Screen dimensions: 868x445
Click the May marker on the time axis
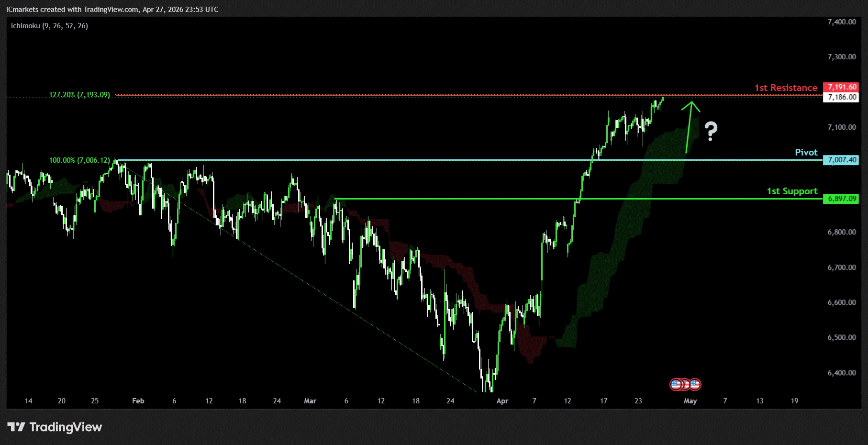pyautogui.click(x=690, y=401)
